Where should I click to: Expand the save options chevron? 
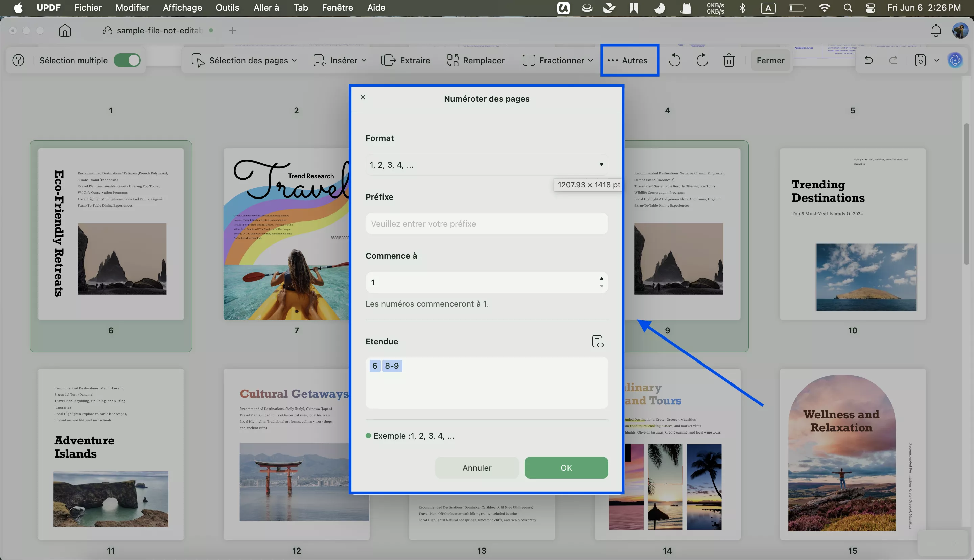point(936,61)
